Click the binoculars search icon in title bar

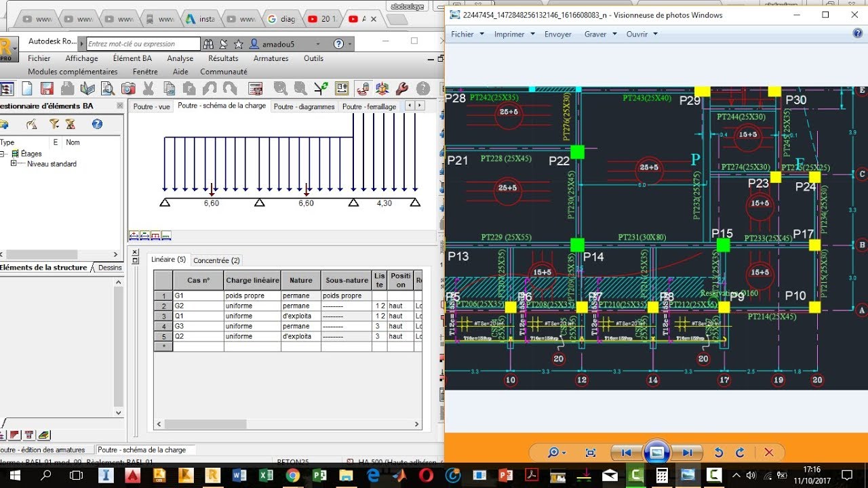point(210,44)
